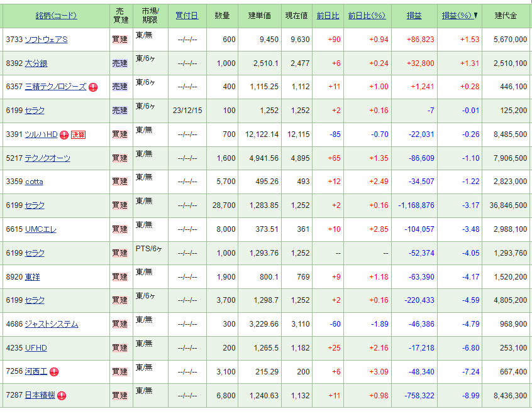The height and width of the screenshot is (414, 532).
Task: Sort table by 買付日 header
Action: coord(187,16)
